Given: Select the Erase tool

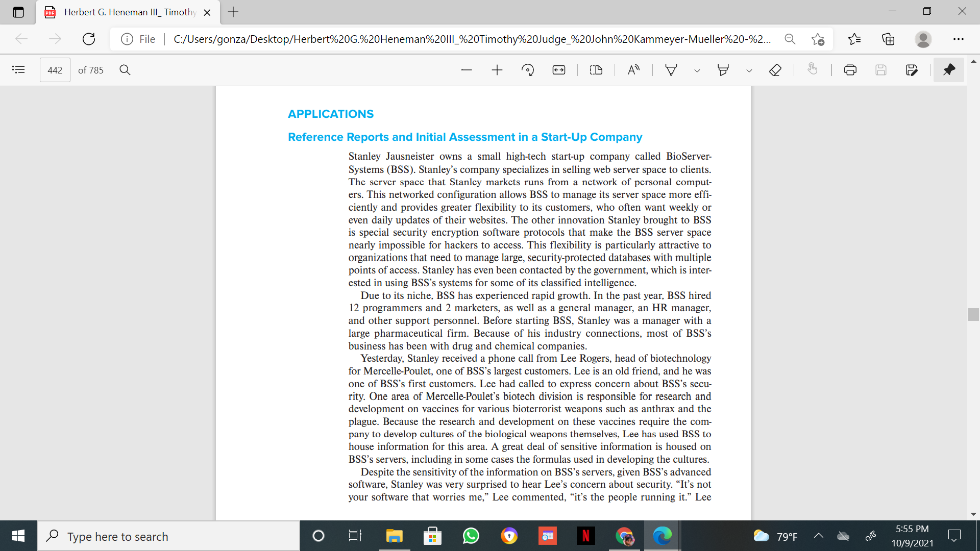Looking at the screenshot, I should tap(775, 70).
